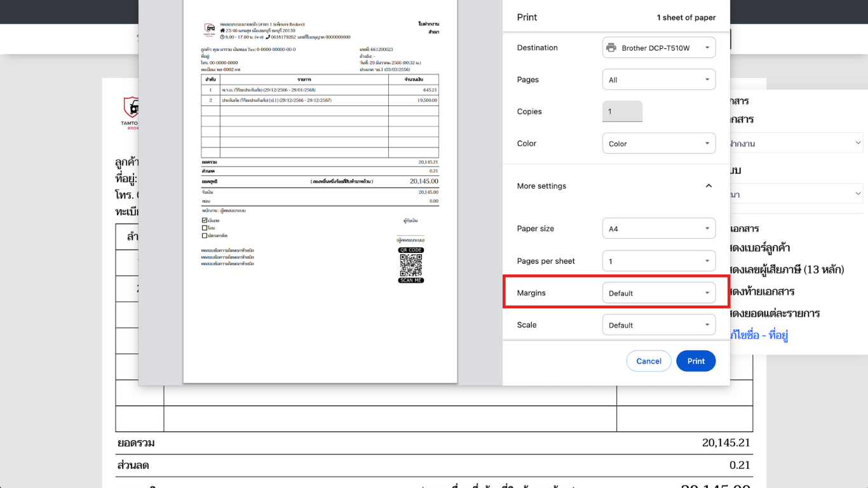This screenshot has width=868, height=488.
Task: Open second dropdown in background side panel
Action: point(797,194)
